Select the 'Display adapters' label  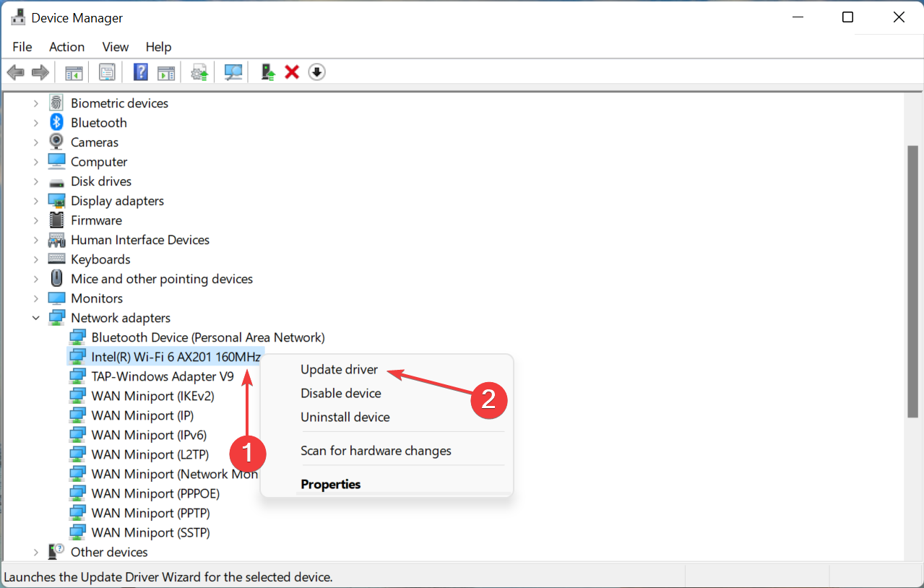[117, 201]
